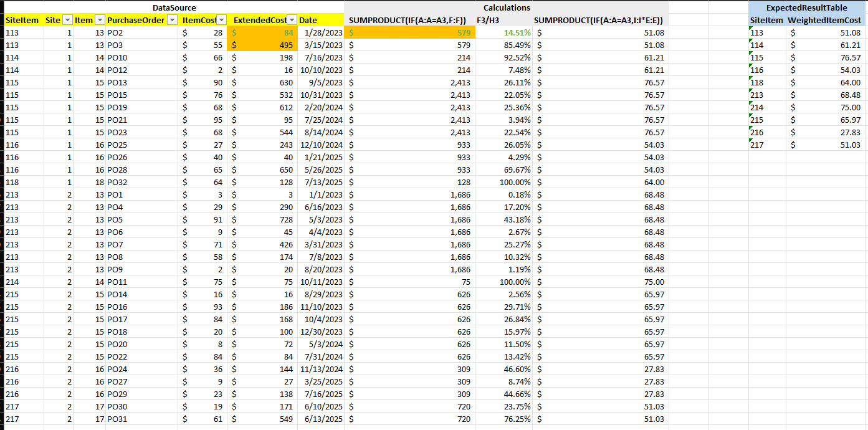Select the green 14.51% percentage cell
This screenshot has height=430, width=868.
click(503, 32)
